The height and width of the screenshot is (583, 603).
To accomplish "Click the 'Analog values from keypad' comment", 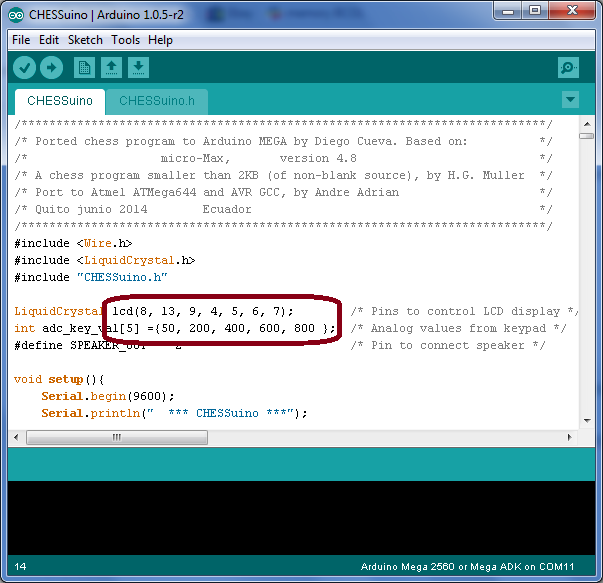I will 458,328.
